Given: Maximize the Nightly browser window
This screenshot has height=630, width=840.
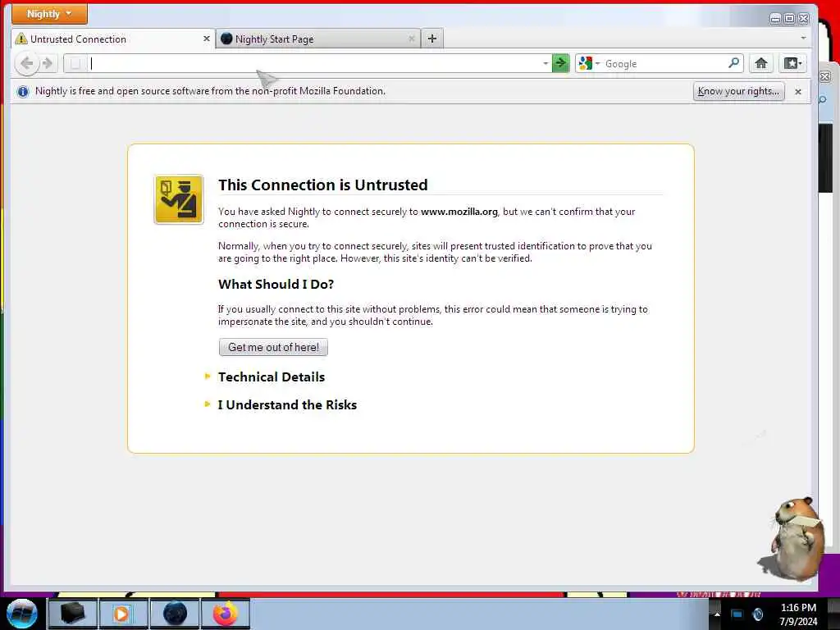Looking at the screenshot, I should tap(790, 19).
